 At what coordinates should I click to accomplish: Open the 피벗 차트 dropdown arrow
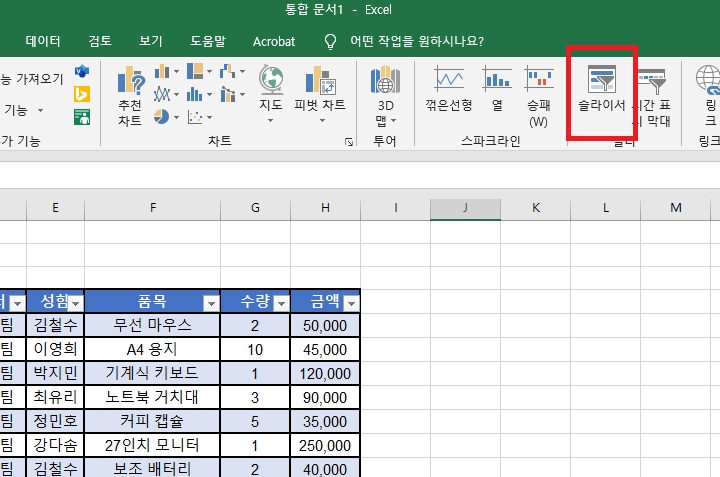(x=322, y=121)
